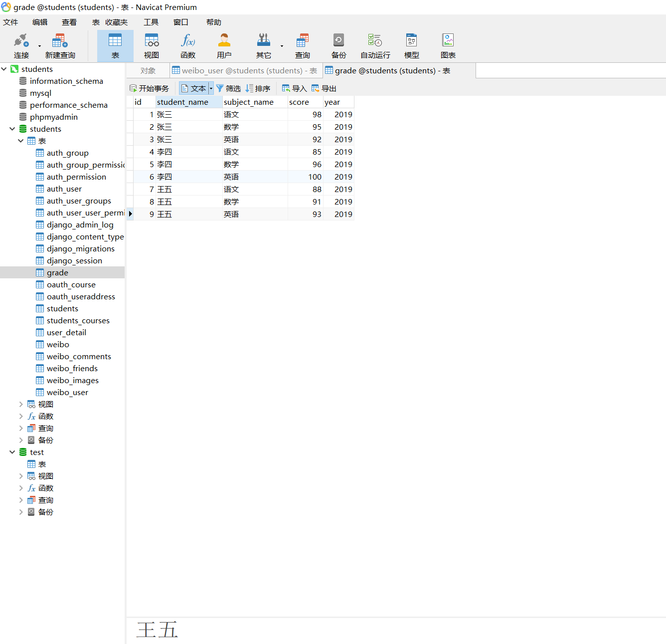Open the 工具 menu
This screenshot has width=666, height=644.
pyautogui.click(x=151, y=22)
